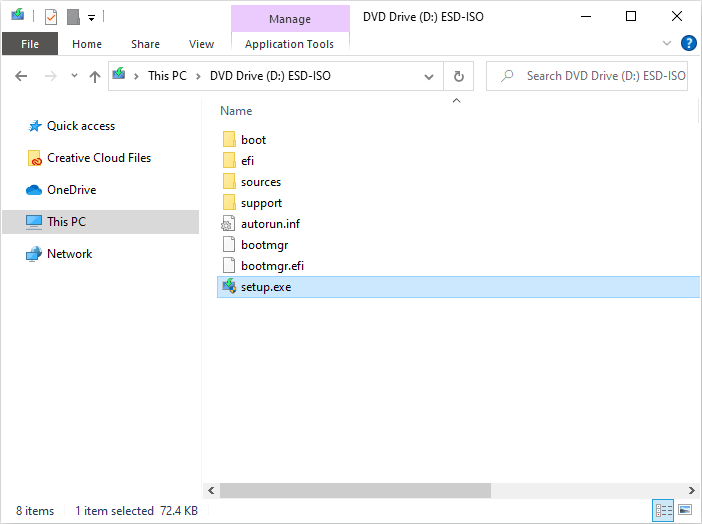Click the bootmgr.efi file icon
This screenshot has width=702, height=524.
pyautogui.click(x=229, y=266)
